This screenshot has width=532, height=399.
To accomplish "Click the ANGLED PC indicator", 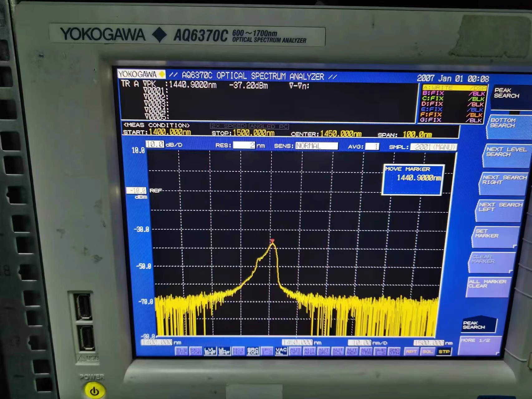I will coord(269,126).
